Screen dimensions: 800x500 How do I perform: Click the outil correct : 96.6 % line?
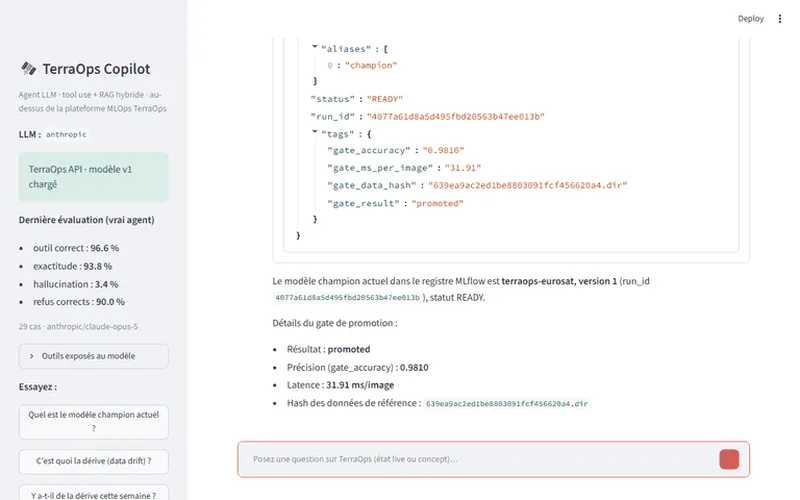(76, 248)
